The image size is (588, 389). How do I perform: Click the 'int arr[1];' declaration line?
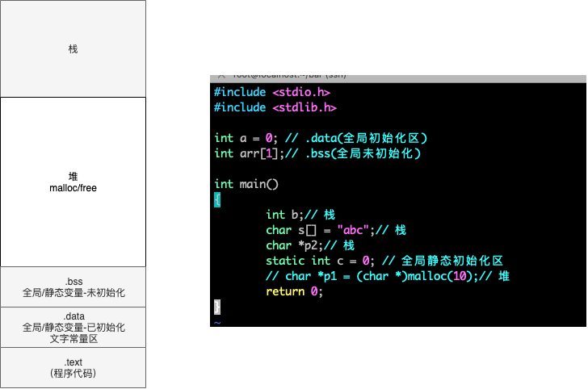coord(317,153)
